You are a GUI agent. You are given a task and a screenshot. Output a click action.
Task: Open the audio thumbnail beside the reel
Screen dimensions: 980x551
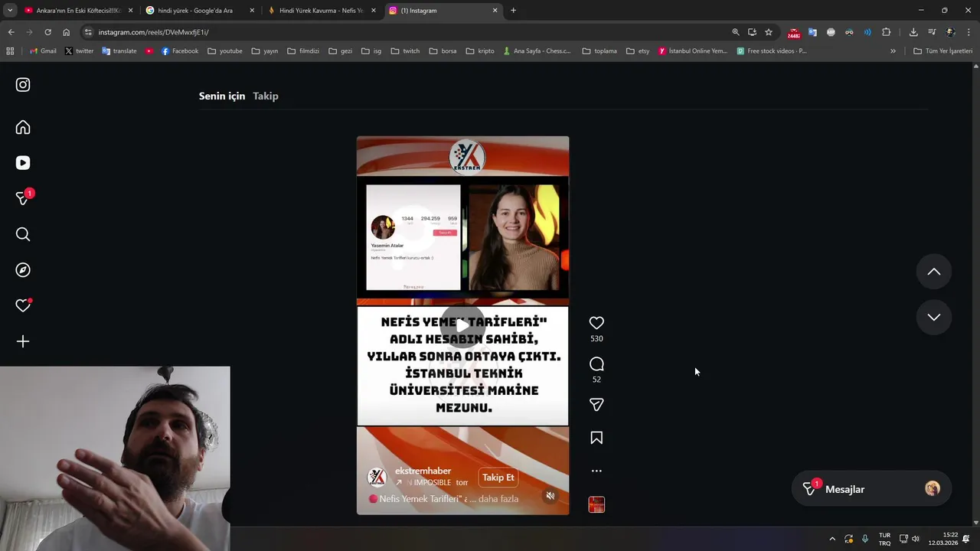coord(596,505)
